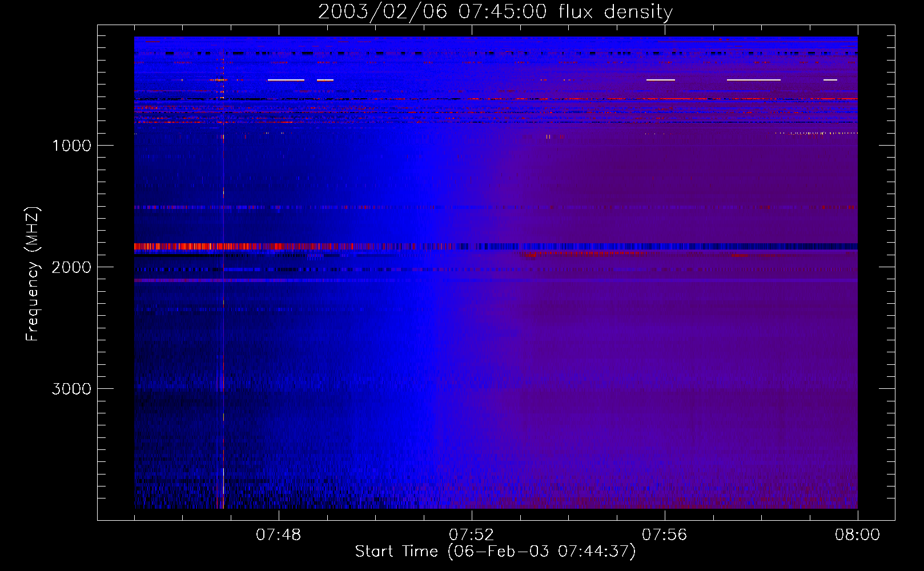Click the "08:00" time tick label
Screen dimensions: 924x571
pyautogui.click(x=857, y=535)
